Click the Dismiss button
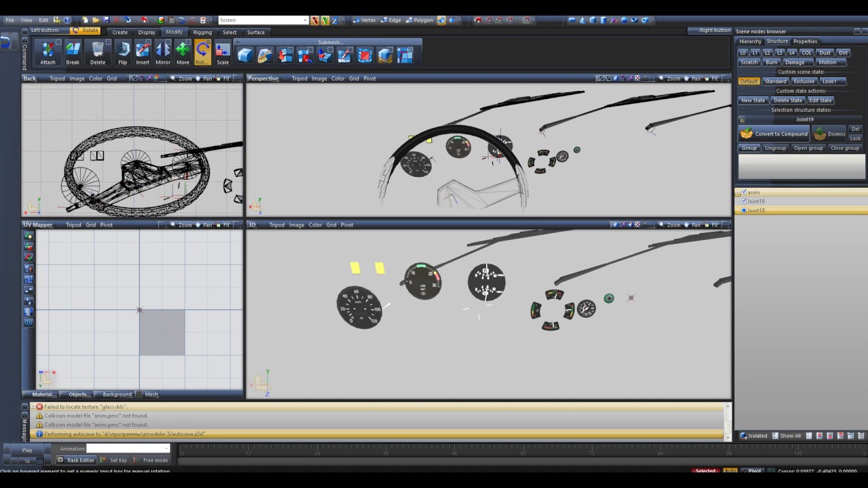This screenshot has height=488, width=868. click(x=829, y=134)
